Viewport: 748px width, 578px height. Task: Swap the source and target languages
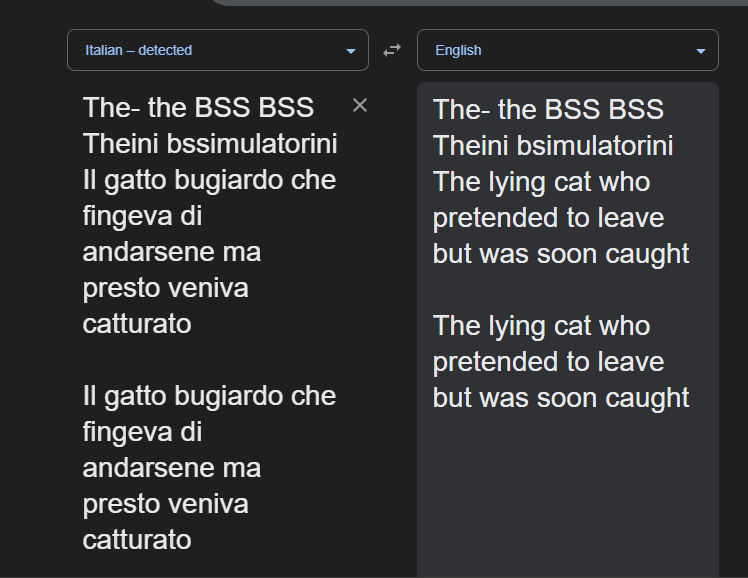point(392,50)
